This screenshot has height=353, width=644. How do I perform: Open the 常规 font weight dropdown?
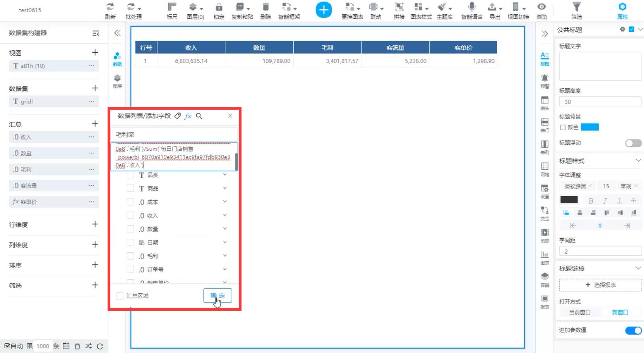coord(629,186)
